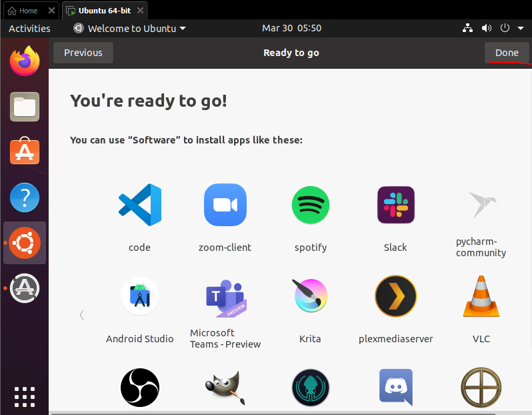The height and width of the screenshot is (415, 532).
Task: Select the Discord app icon
Action: coord(396,388)
